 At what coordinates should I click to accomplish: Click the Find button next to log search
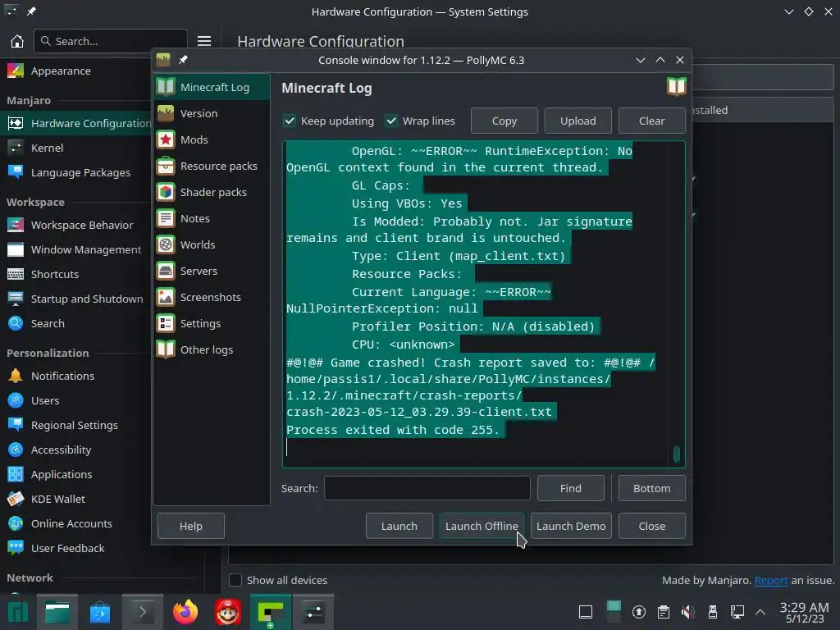point(571,488)
